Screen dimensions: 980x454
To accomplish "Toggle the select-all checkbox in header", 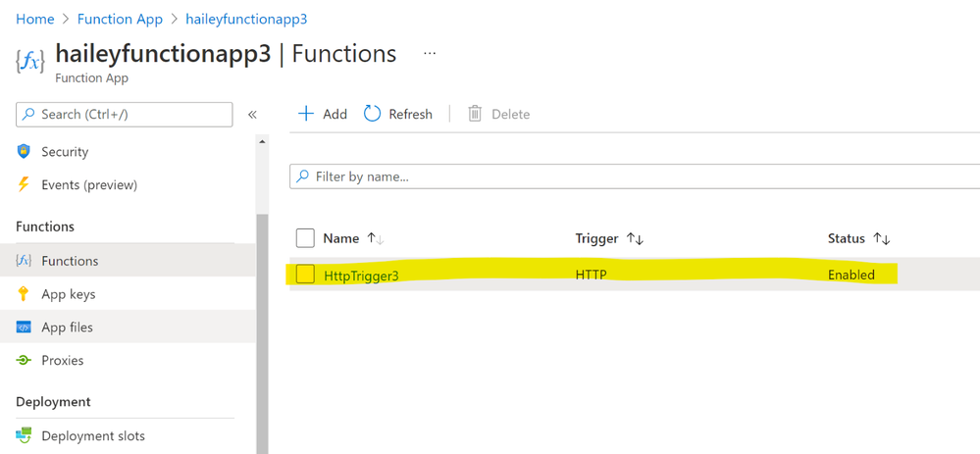I will pos(305,238).
